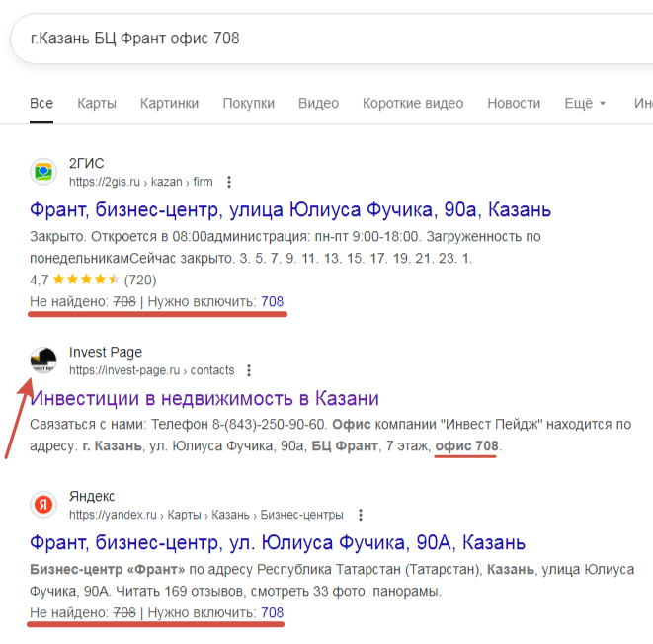Screen dimensions: 653x644
Task: Open the Yandex Франт бизнес-центр title link
Action: click(278, 543)
